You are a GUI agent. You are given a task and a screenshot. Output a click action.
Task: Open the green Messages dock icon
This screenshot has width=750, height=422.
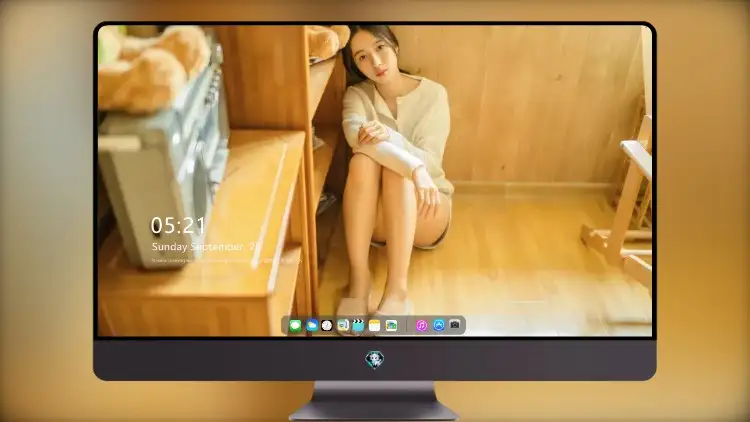click(295, 325)
